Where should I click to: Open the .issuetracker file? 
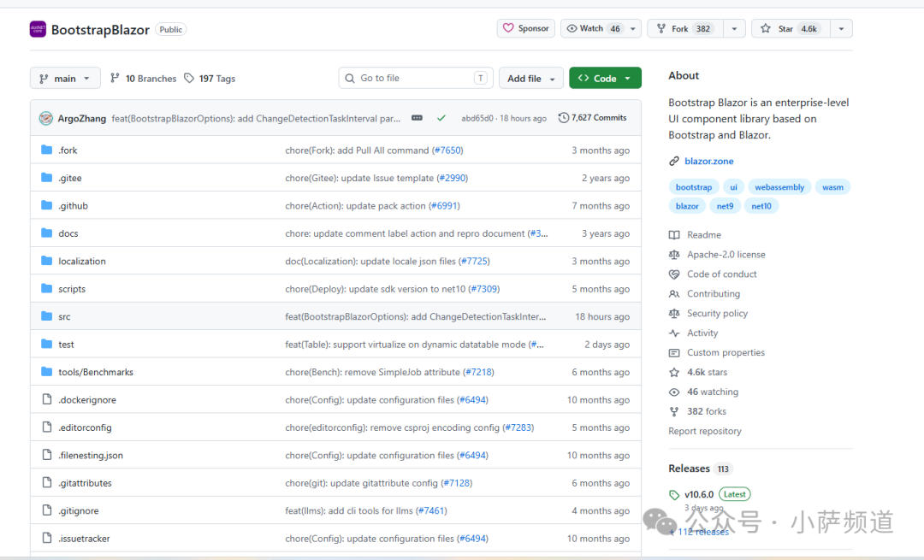[84, 539]
